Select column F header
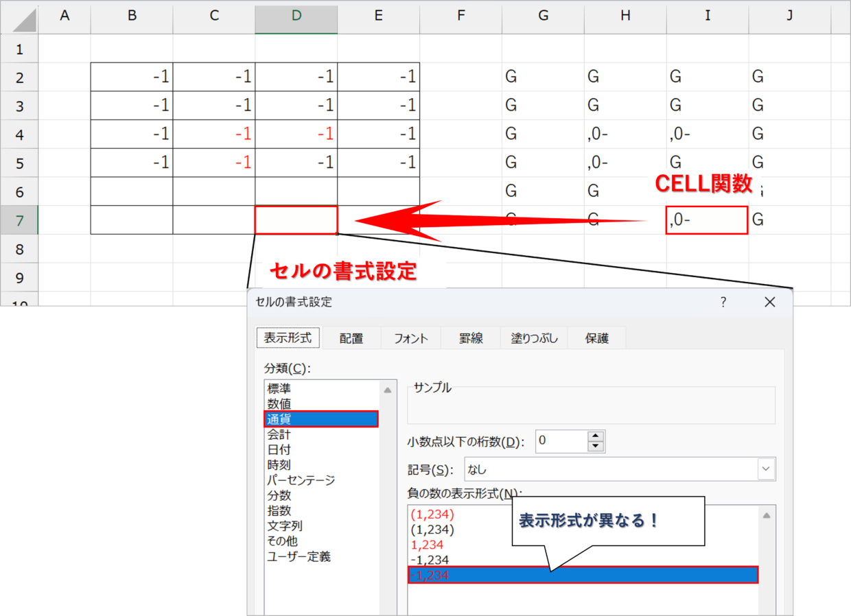 click(461, 16)
